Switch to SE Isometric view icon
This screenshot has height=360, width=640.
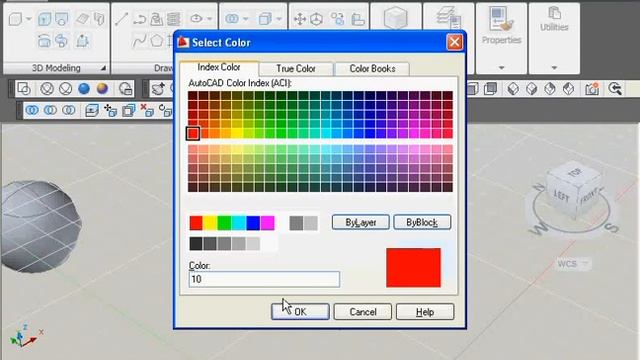click(x=531, y=89)
